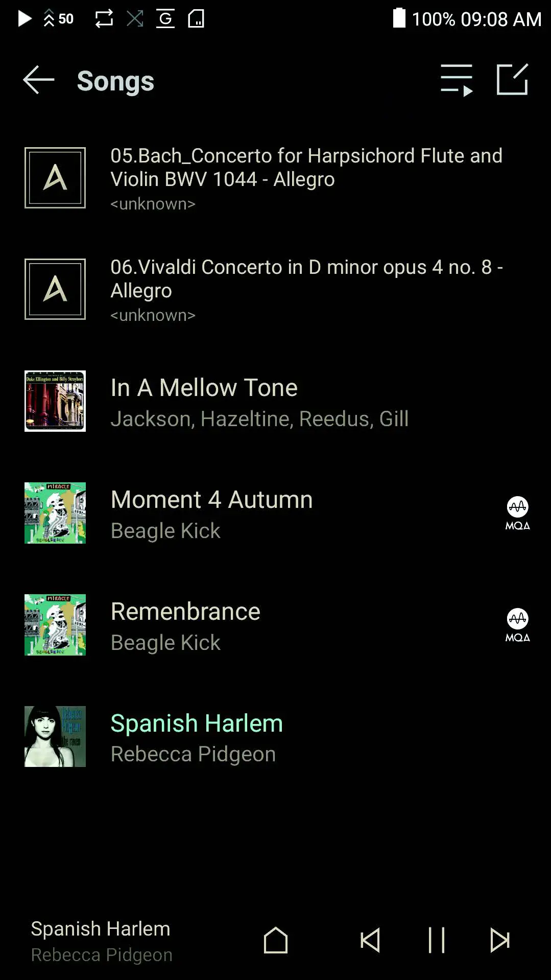Skip to the next track
551x980 pixels.
point(499,940)
